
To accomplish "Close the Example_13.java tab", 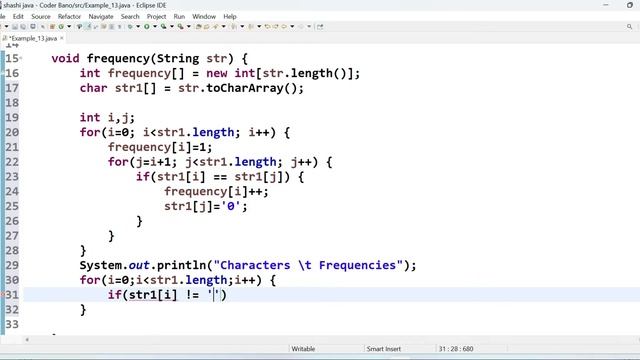I will pyautogui.click(x=62, y=38).
